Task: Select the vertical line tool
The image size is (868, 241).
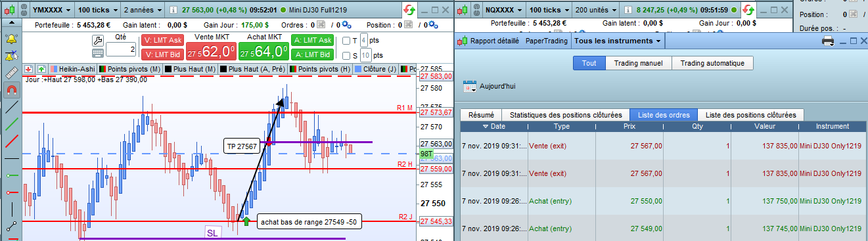Action: [11, 209]
